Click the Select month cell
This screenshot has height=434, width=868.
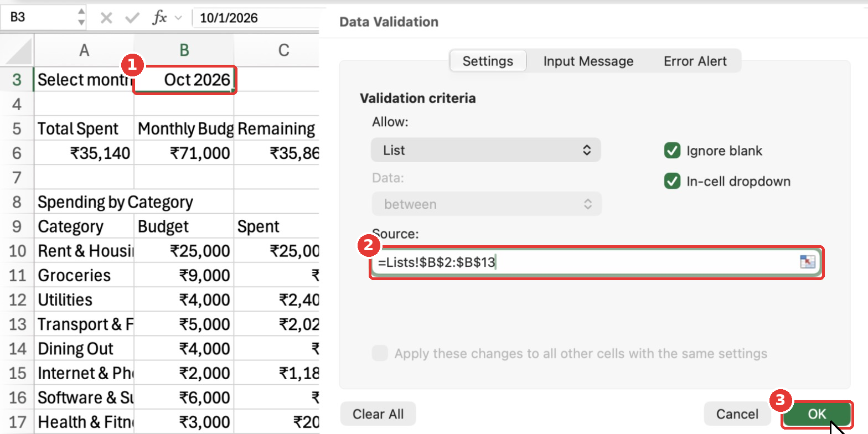tap(84, 80)
